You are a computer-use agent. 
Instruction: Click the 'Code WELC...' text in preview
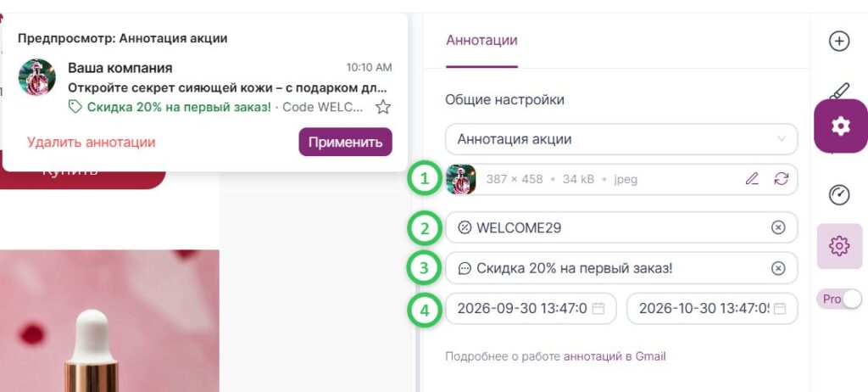323,107
